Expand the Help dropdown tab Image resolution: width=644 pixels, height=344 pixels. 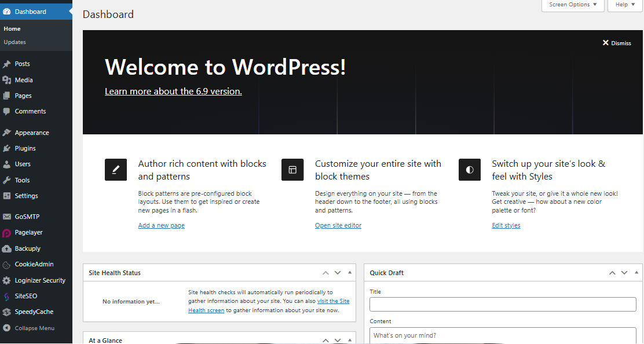[x=625, y=5]
